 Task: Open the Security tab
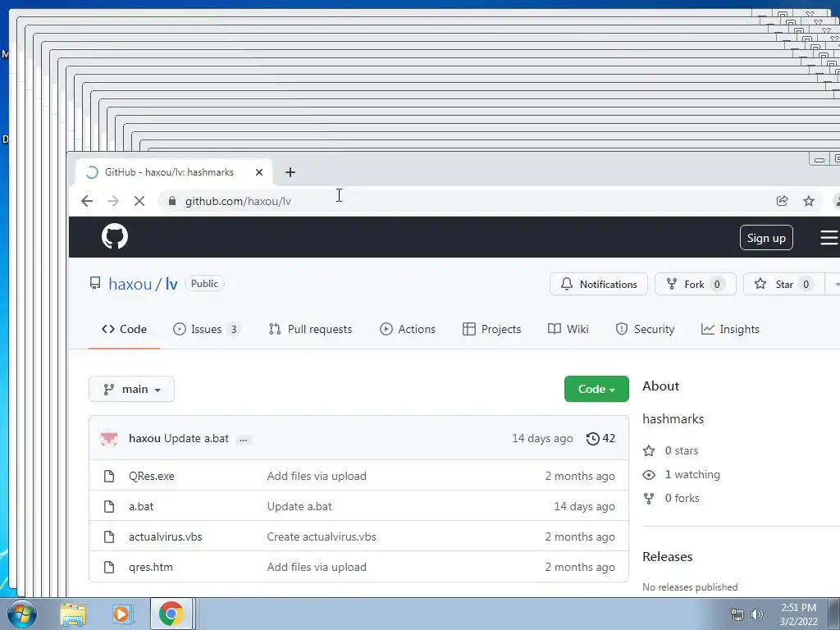pos(645,329)
